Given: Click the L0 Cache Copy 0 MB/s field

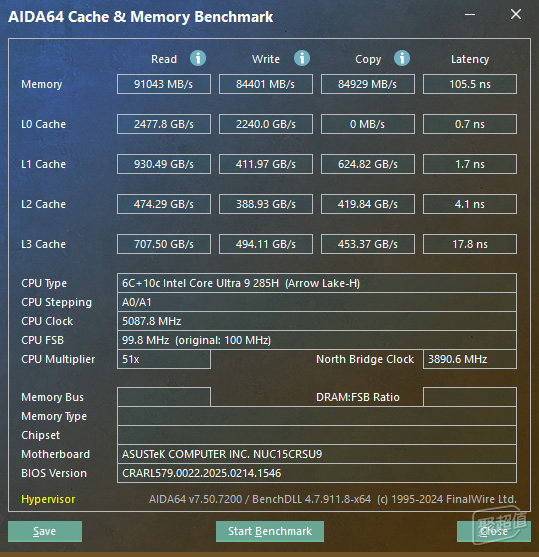Looking at the screenshot, I should coord(368,124).
